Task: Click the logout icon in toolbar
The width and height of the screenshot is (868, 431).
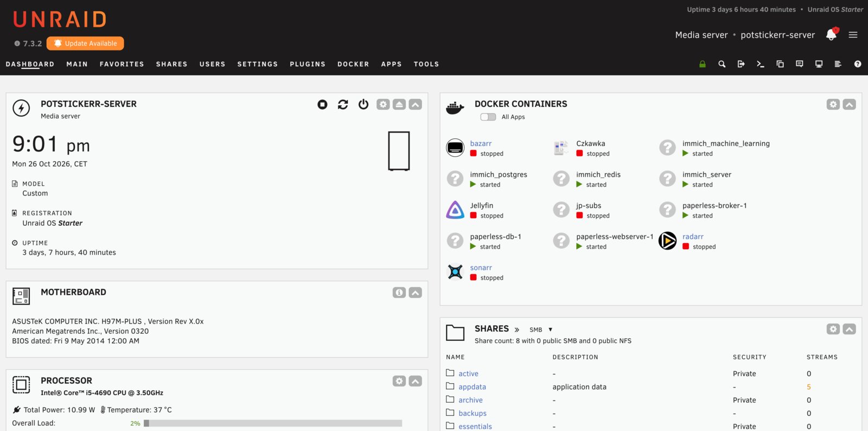Action: (741, 64)
